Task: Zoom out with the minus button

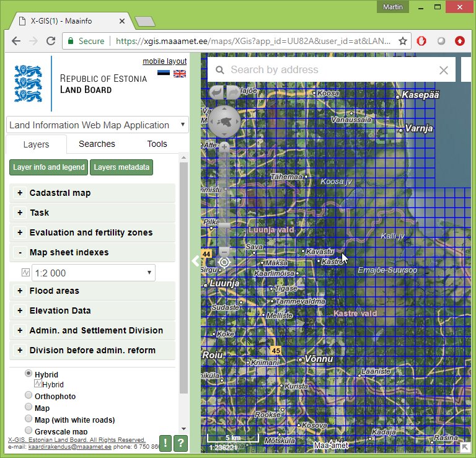Action: point(224,251)
